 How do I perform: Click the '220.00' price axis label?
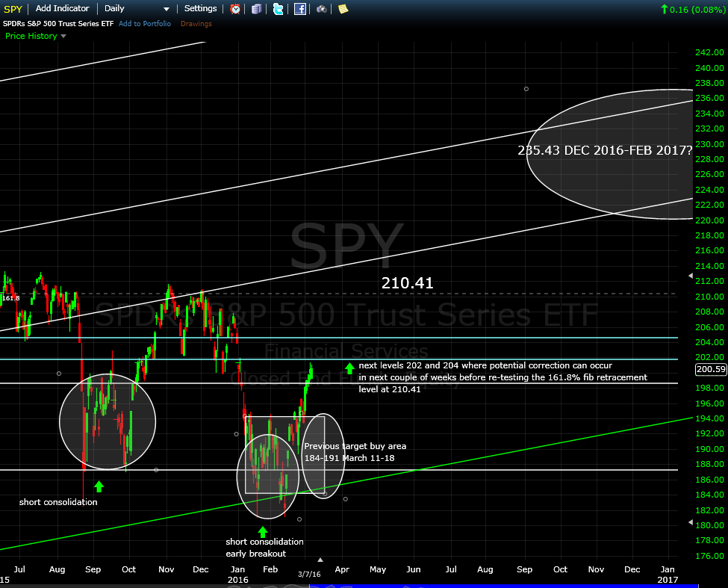click(709, 220)
